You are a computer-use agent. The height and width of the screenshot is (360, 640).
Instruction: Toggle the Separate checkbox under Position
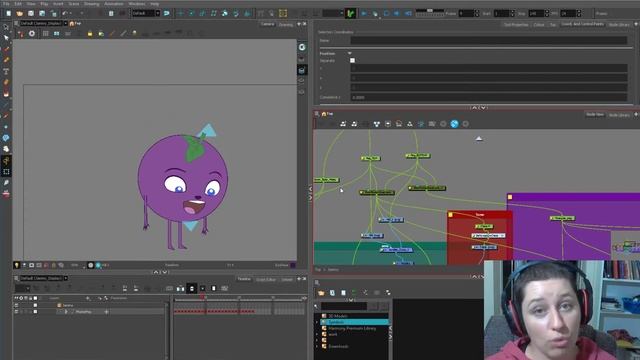[352, 60]
